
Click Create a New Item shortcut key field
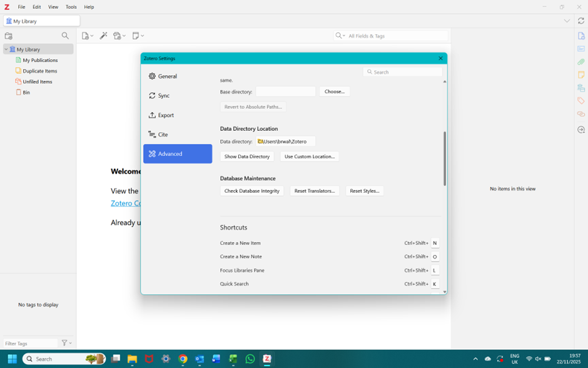[x=435, y=243]
